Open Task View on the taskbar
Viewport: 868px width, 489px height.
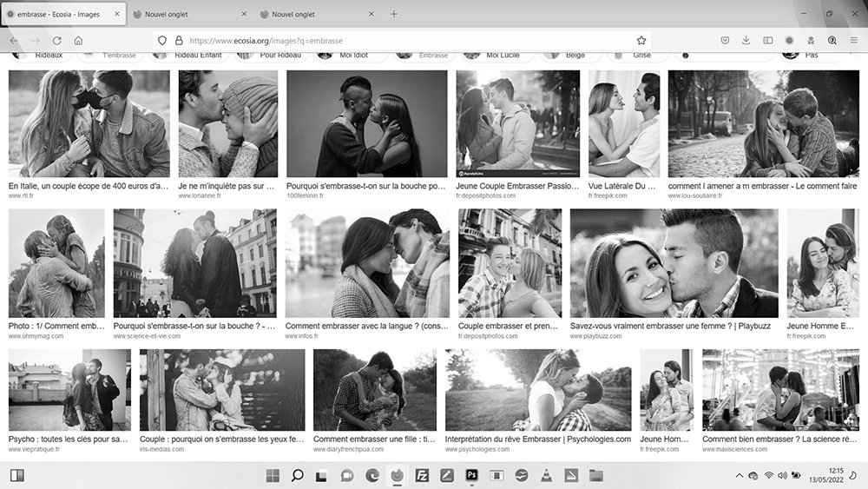322,475
